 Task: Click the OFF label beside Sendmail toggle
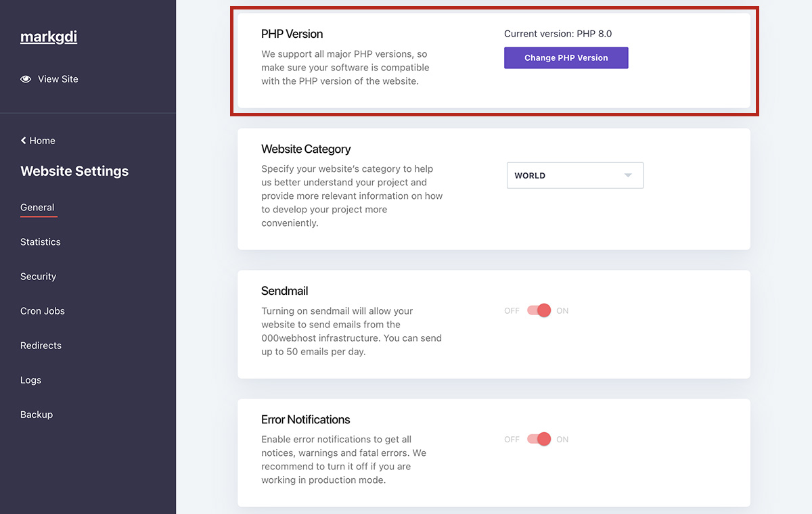point(512,311)
